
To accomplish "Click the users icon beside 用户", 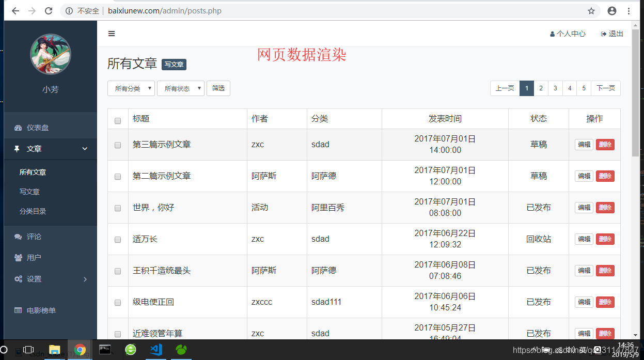I will [x=18, y=257].
